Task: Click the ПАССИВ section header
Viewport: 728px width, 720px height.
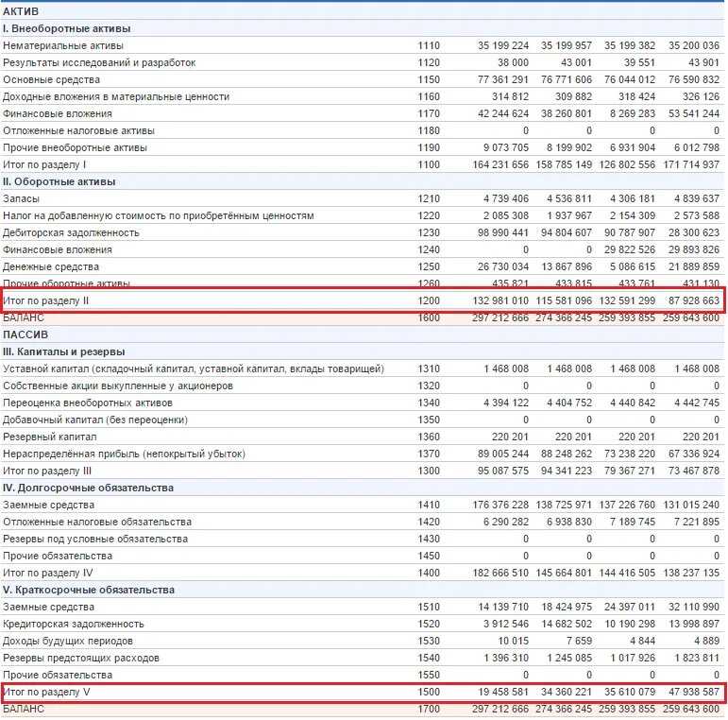Action: tap(25, 334)
